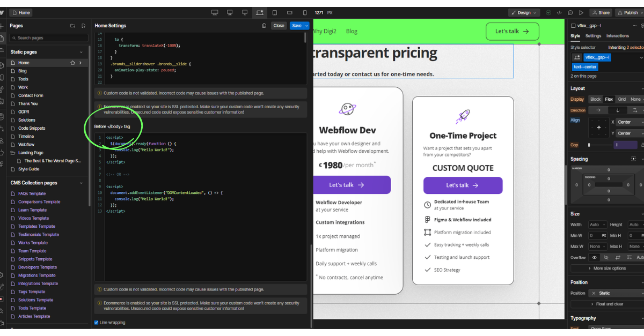This screenshot has width=644, height=336.
Task: Click the text--center class tag
Action: [585, 67]
